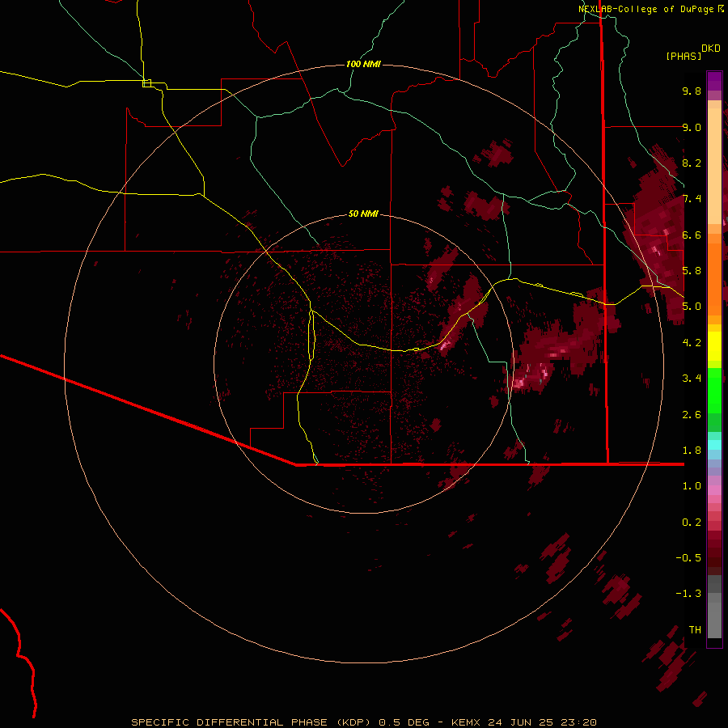Choose the 1.0 scale label
This screenshot has width=728, height=728.
coord(692,486)
